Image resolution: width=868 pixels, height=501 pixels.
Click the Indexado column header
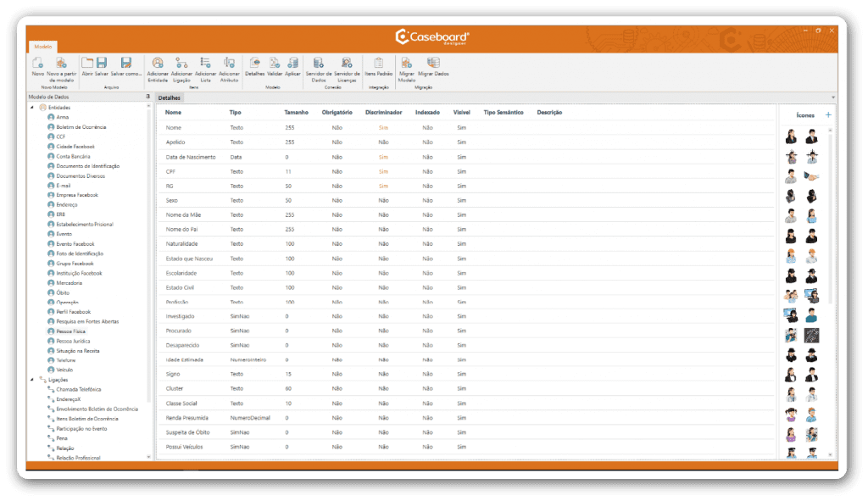tap(427, 113)
